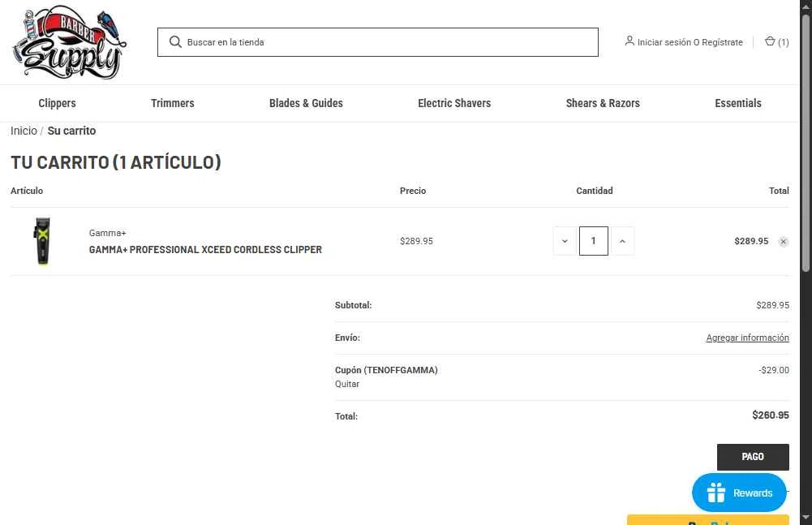Click the page vertical scrollbar
The height and width of the screenshot is (525, 812).
(806, 143)
